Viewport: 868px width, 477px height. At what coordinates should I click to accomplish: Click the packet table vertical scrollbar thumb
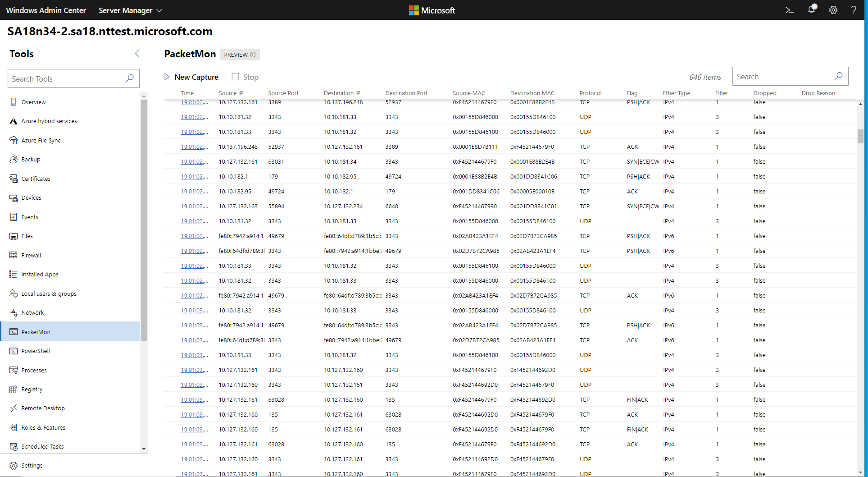(860, 136)
